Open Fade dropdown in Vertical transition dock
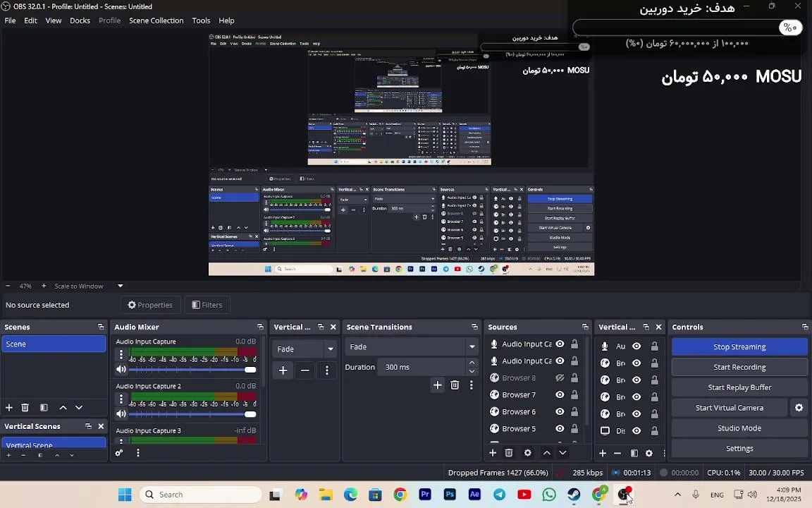The image size is (812, 508). (x=305, y=349)
